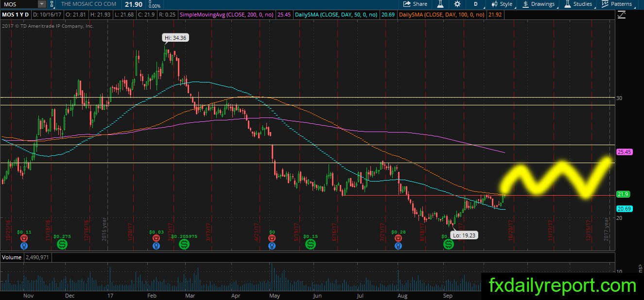The image size is (644, 300).
Task: Open the D timeframe selector
Action: click(x=476, y=4)
